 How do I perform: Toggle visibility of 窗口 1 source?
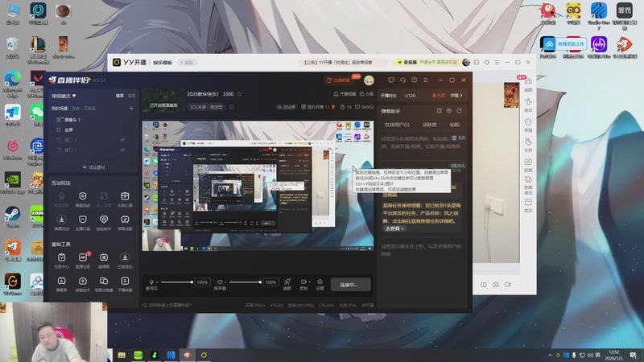pyautogui.click(x=122, y=150)
